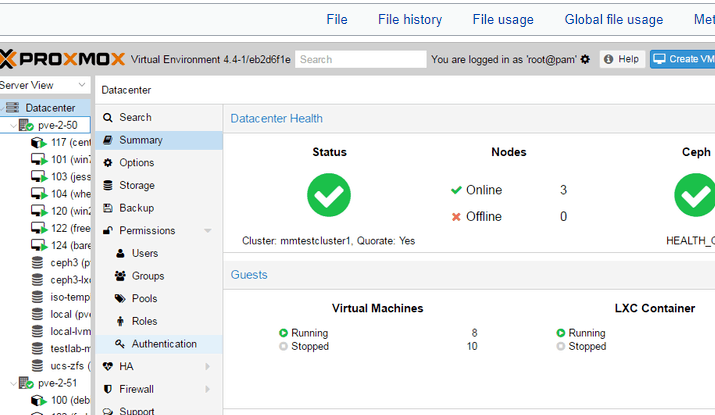Click into the top Search field
The height and width of the screenshot is (415, 715).
pos(361,59)
